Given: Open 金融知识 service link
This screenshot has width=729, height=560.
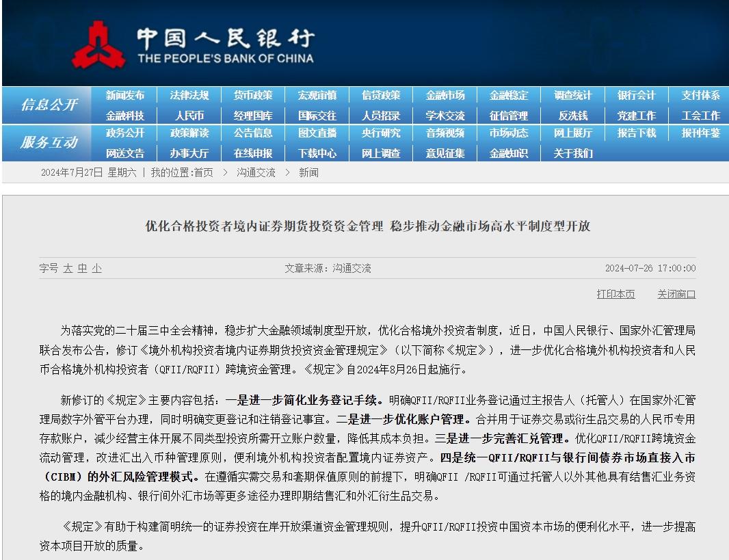Looking at the screenshot, I should (x=509, y=153).
